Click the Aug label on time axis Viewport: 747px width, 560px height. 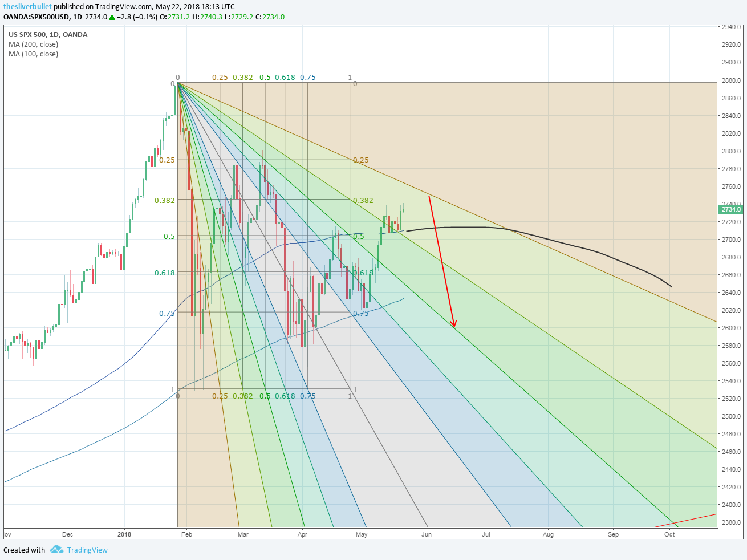(548, 534)
